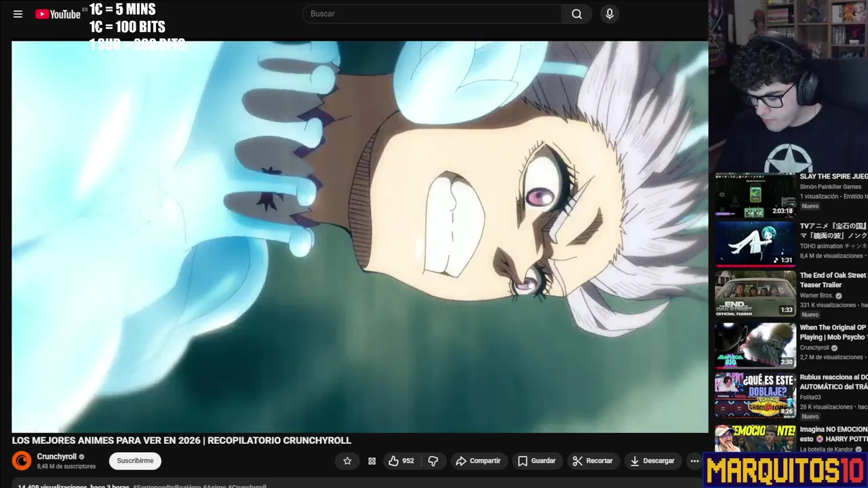
Task: Click the main video player frame
Action: click(360, 237)
